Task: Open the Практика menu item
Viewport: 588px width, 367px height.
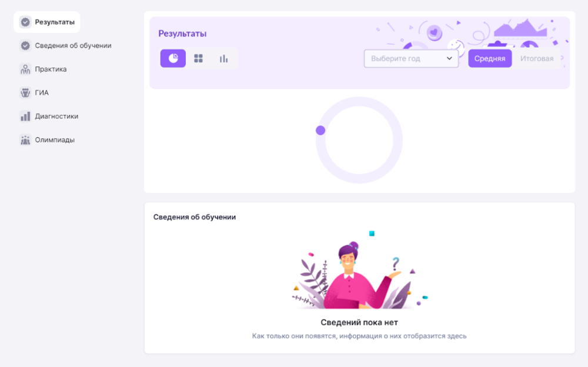Action: [51, 69]
